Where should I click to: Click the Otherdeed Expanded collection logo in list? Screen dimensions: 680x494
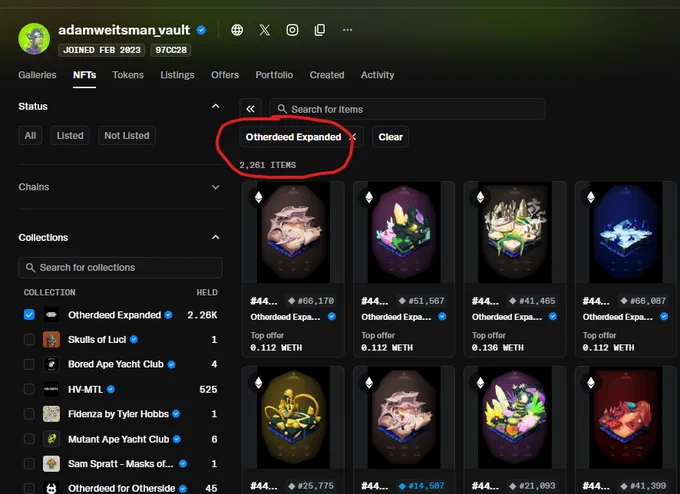[51, 315]
